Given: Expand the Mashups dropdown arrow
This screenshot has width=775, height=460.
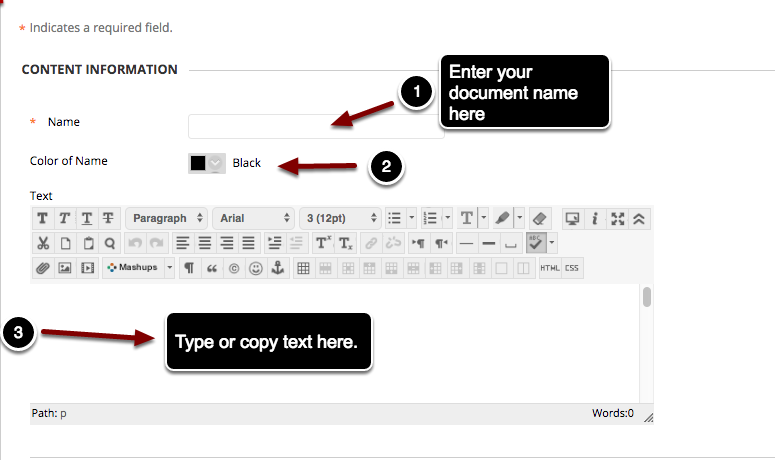Looking at the screenshot, I should [170, 268].
